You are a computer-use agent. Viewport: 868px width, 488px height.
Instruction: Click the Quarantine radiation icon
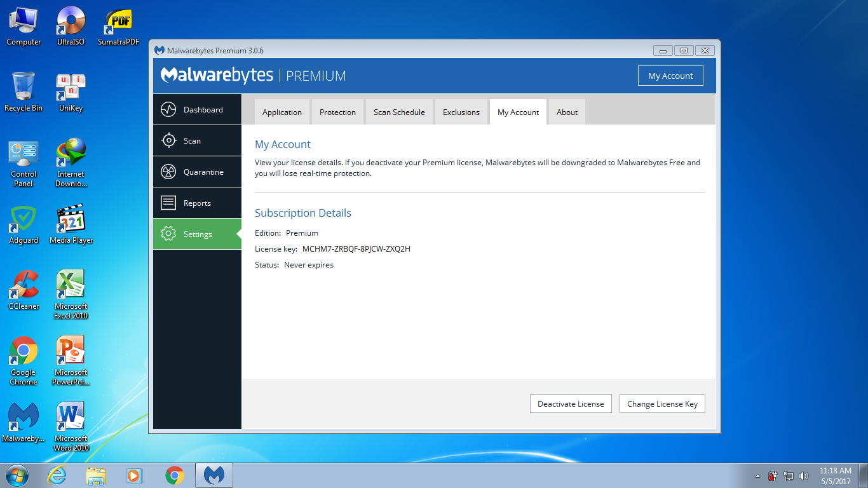pyautogui.click(x=168, y=172)
